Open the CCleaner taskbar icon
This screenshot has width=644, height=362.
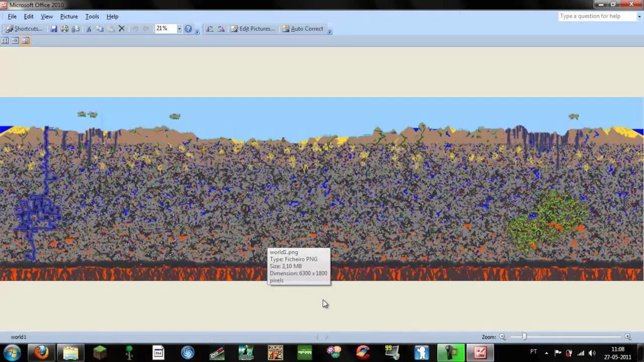click(363, 352)
